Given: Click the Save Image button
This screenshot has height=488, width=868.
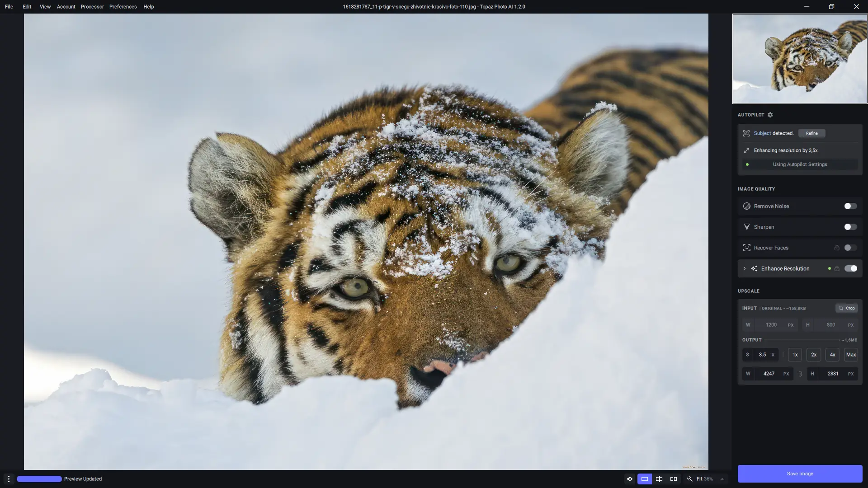Looking at the screenshot, I should pyautogui.click(x=799, y=474).
